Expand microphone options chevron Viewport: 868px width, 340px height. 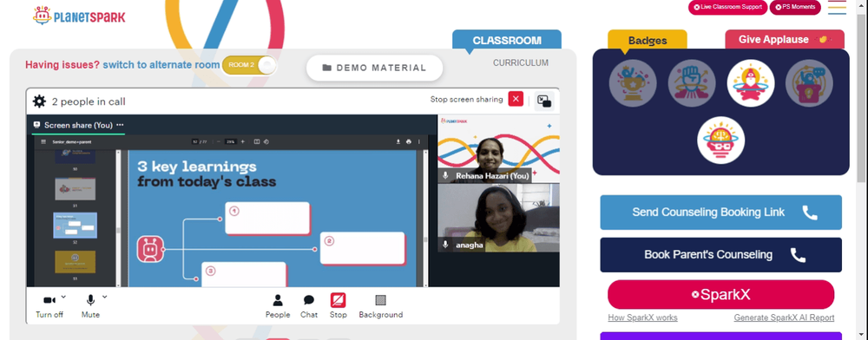tap(105, 297)
